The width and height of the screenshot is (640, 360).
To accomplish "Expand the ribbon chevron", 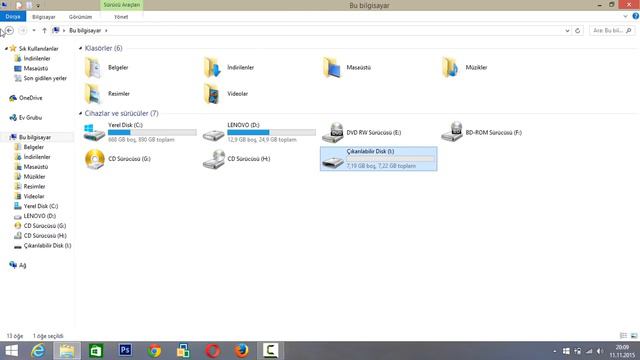I will tap(625, 16).
